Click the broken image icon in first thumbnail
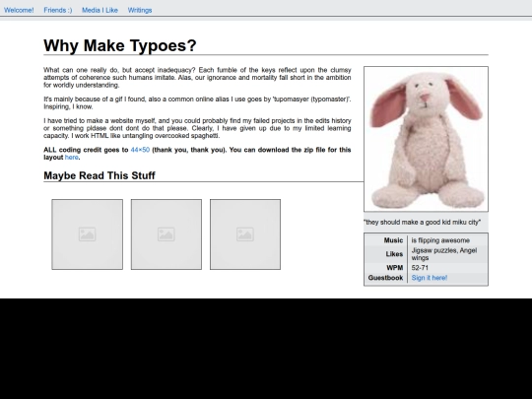The image size is (532, 399). click(x=88, y=234)
